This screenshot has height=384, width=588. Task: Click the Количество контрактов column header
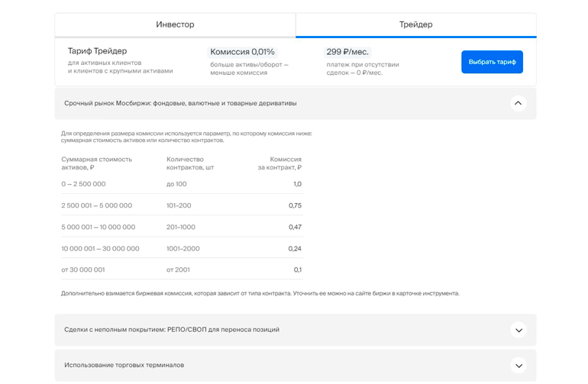[x=190, y=163]
